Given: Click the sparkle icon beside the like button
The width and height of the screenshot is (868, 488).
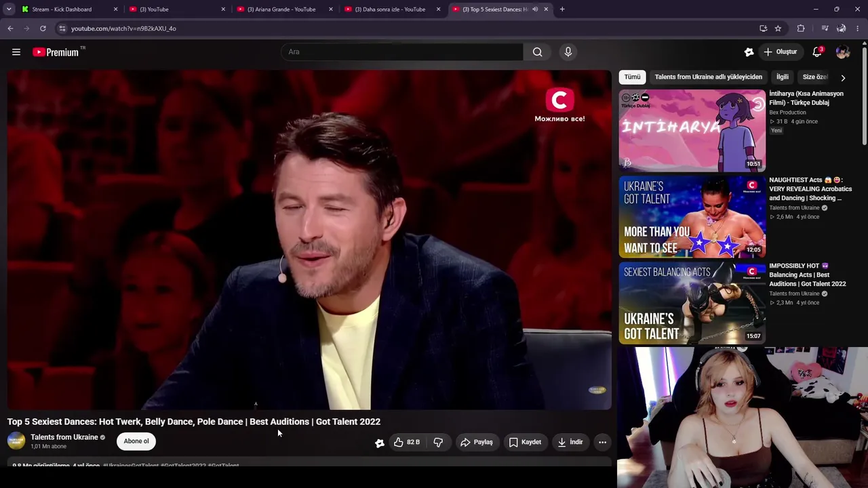Looking at the screenshot, I should pyautogui.click(x=380, y=443).
